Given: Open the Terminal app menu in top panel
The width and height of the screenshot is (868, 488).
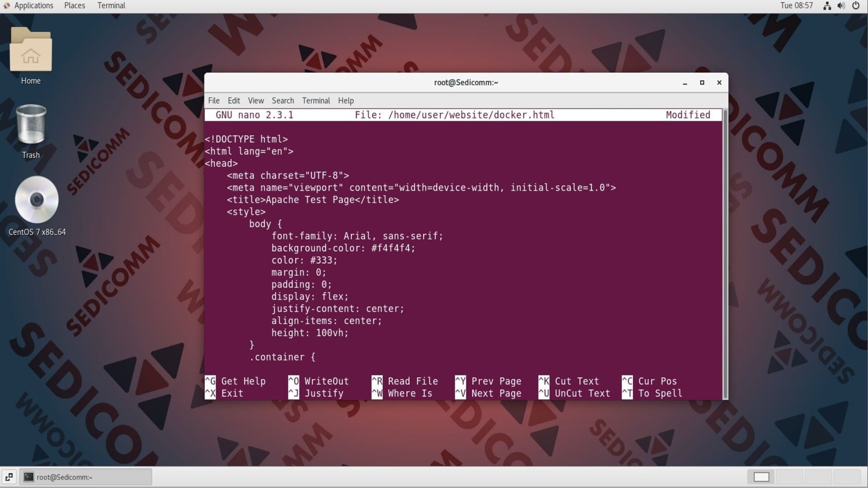Looking at the screenshot, I should pyautogui.click(x=111, y=6).
